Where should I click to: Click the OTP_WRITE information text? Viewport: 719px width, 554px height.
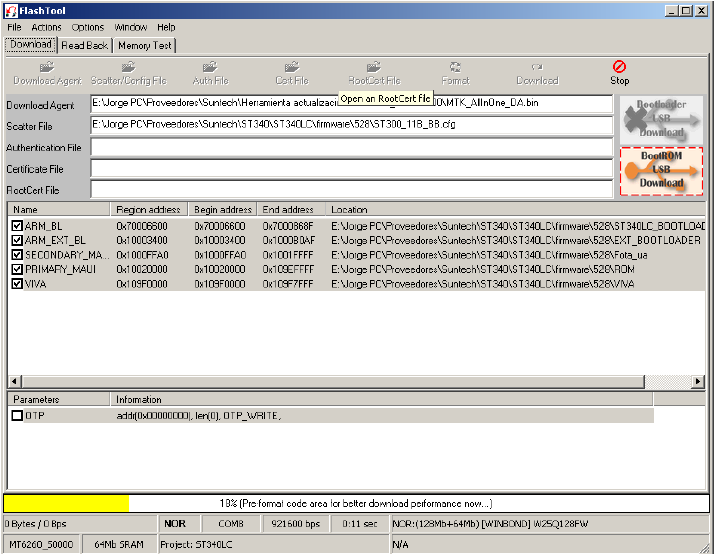[199, 416]
